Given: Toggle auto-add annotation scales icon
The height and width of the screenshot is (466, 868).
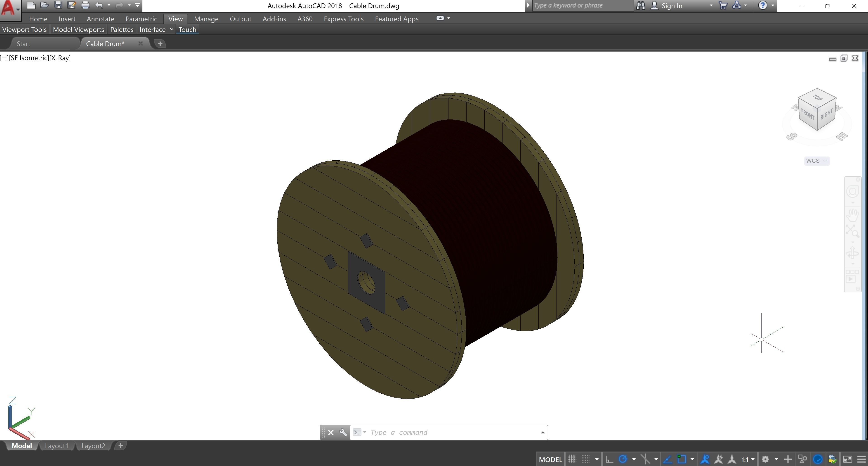Looking at the screenshot, I should pyautogui.click(x=718, y=459).
